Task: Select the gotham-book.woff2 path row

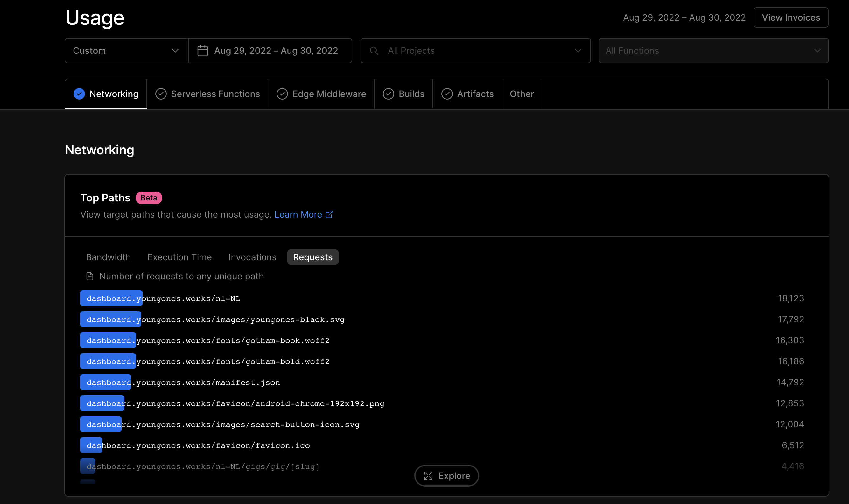Action: pos(442,340)
